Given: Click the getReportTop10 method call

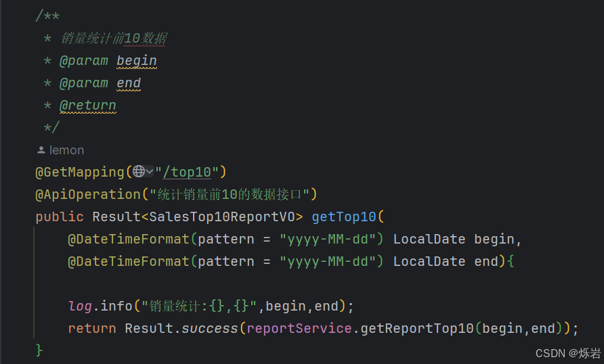Looking at the screenshot, I should click(x=417, y=328).
